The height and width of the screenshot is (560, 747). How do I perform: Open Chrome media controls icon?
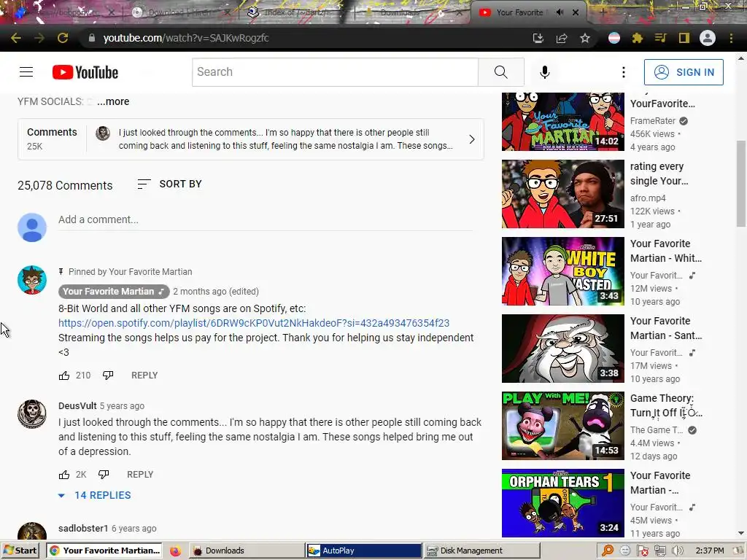click(660, 38)
